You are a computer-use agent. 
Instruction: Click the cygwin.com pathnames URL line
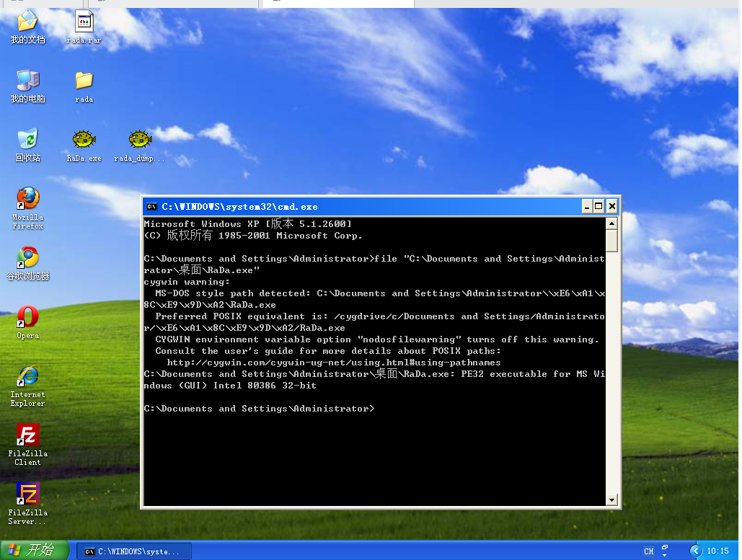[334, 363]
